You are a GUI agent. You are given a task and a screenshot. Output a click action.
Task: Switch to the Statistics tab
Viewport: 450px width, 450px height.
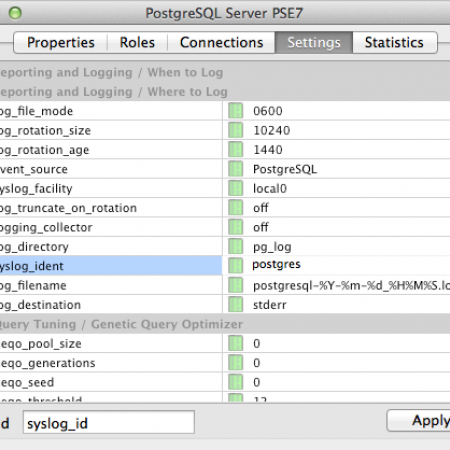[x=394, y=43]
